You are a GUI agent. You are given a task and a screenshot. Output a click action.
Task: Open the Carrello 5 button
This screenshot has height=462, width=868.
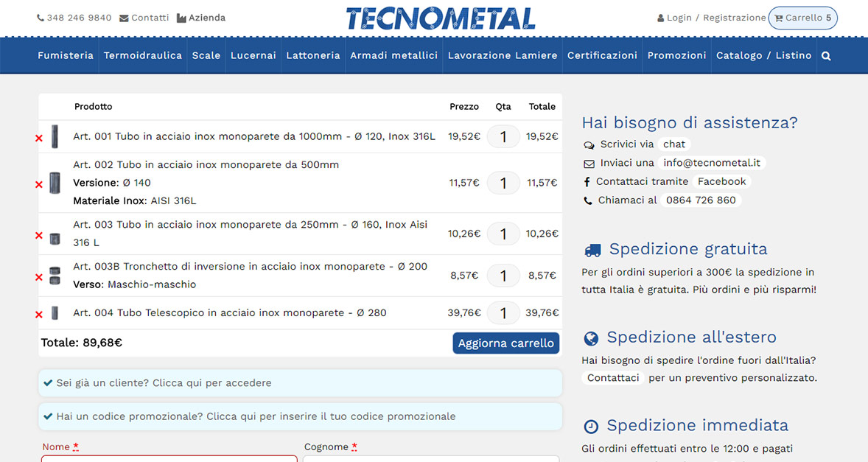802,18
